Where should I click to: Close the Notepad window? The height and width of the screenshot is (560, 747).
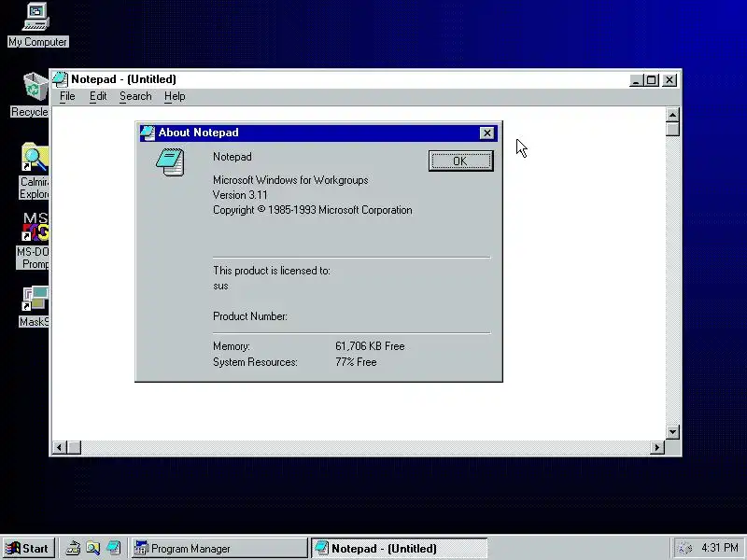click(669, 80)
